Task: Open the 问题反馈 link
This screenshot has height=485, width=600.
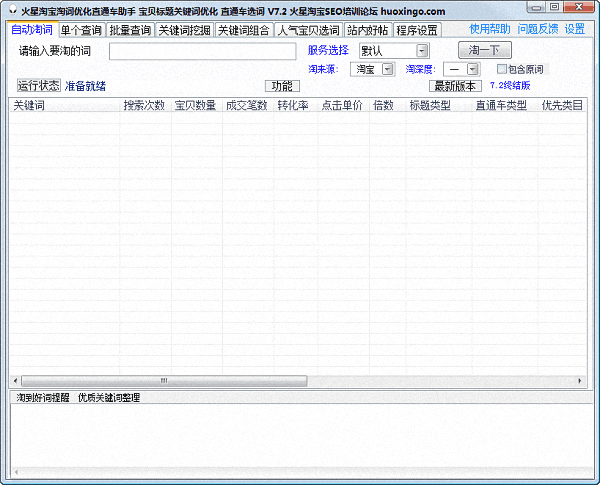Action: tap(537, 29)
